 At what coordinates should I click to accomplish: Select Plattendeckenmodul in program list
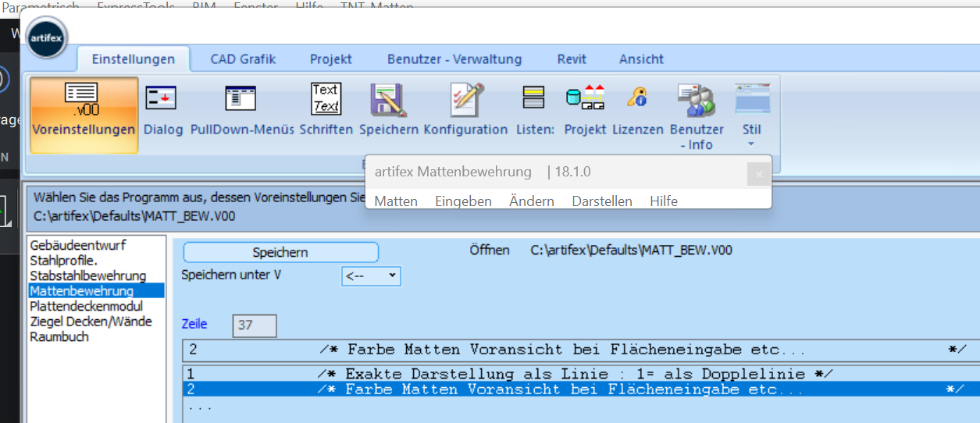click(87, 306)
